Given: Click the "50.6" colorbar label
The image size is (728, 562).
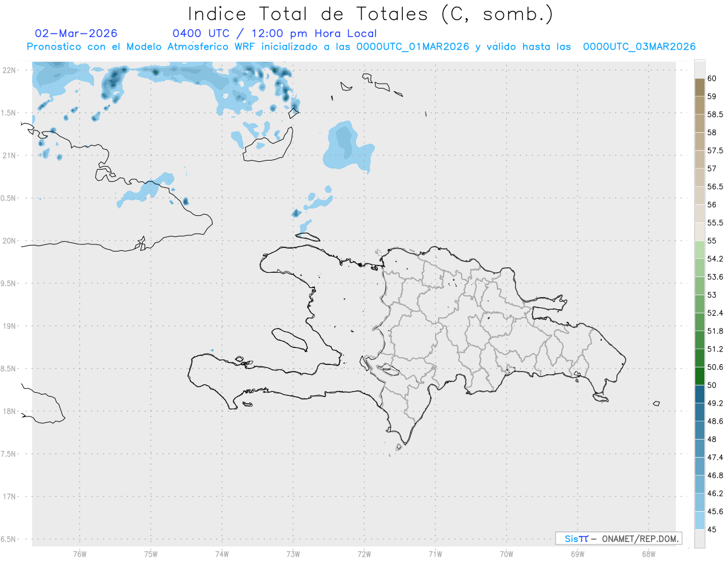Looking at the screenshot, I should (x=715, y=367).
